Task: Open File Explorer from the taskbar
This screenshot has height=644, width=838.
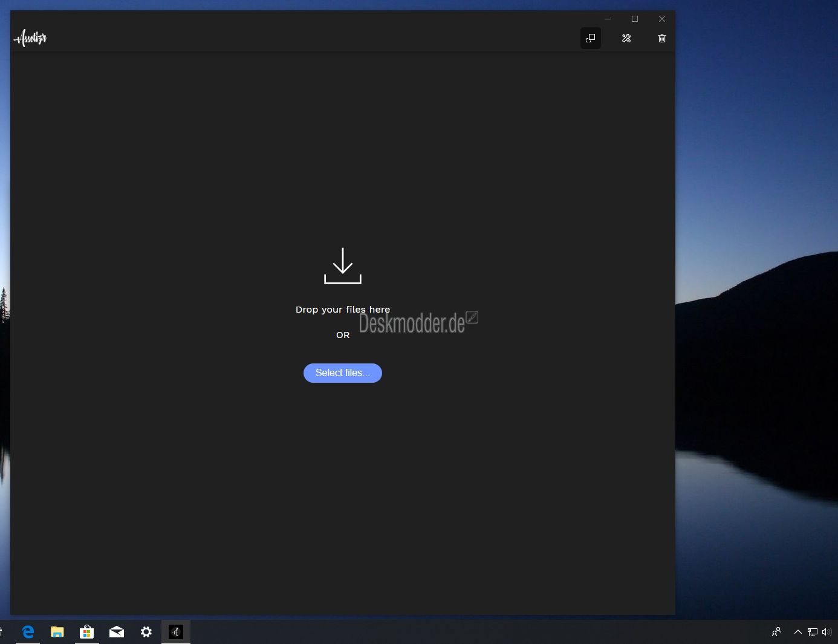Action: pos(57,632)
